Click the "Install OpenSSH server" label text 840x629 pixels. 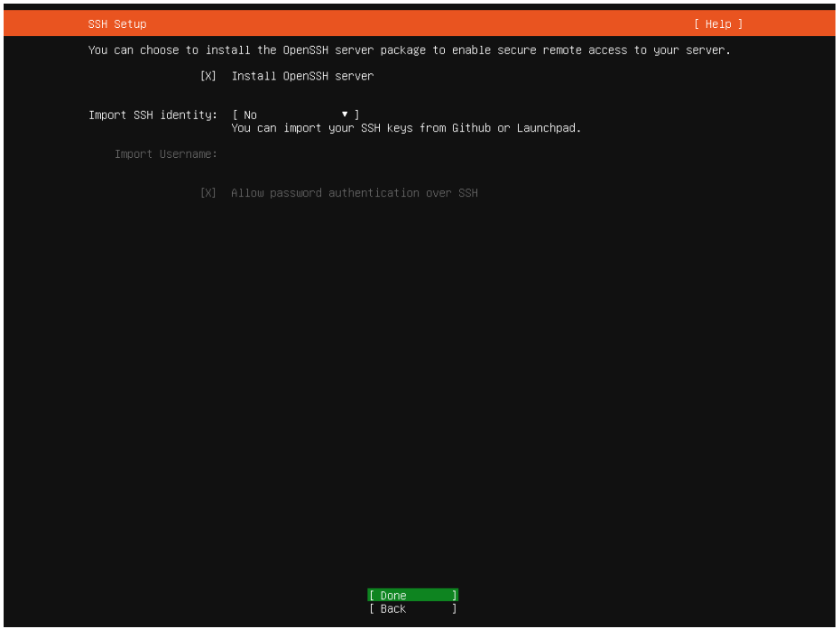point(302,76)
